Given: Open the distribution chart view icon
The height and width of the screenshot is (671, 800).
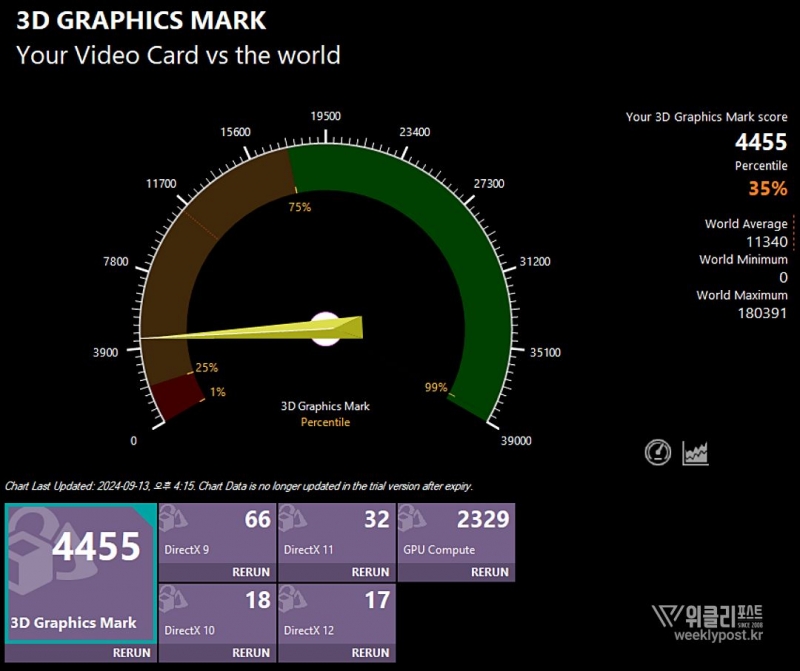Looking at the screenshot, I should (x=695, y=453).
